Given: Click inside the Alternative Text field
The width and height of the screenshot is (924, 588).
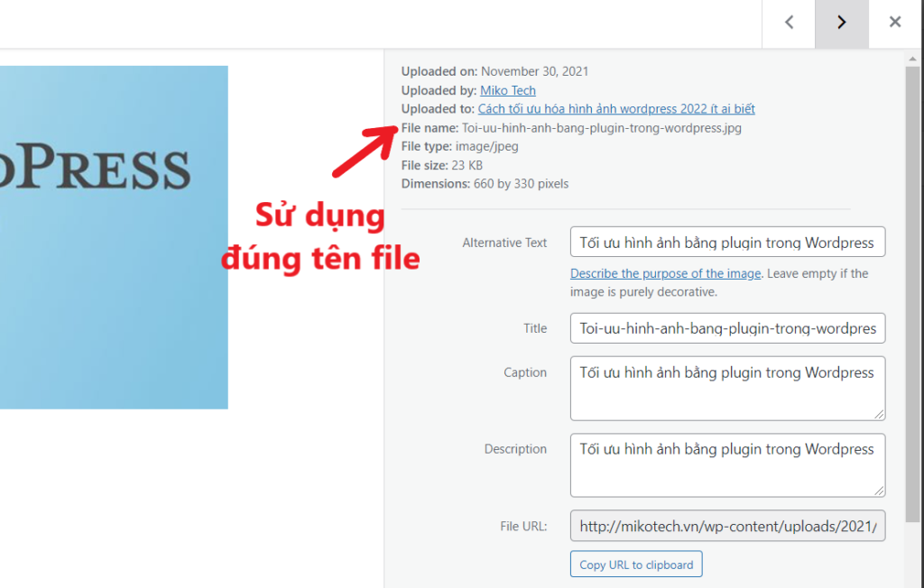Looking at the screenshot, I should tap(726, 242).
